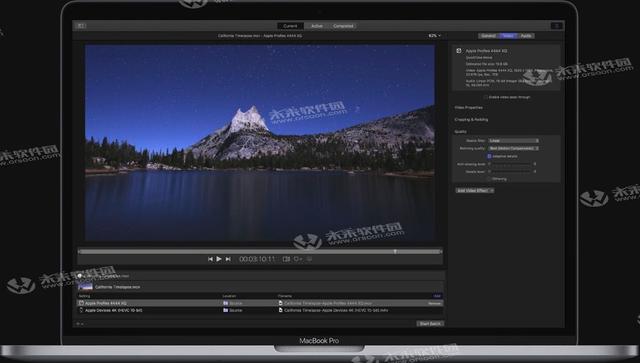Click the Add button in batch header
Screen dimensions: 640x363
coord(437,296)
